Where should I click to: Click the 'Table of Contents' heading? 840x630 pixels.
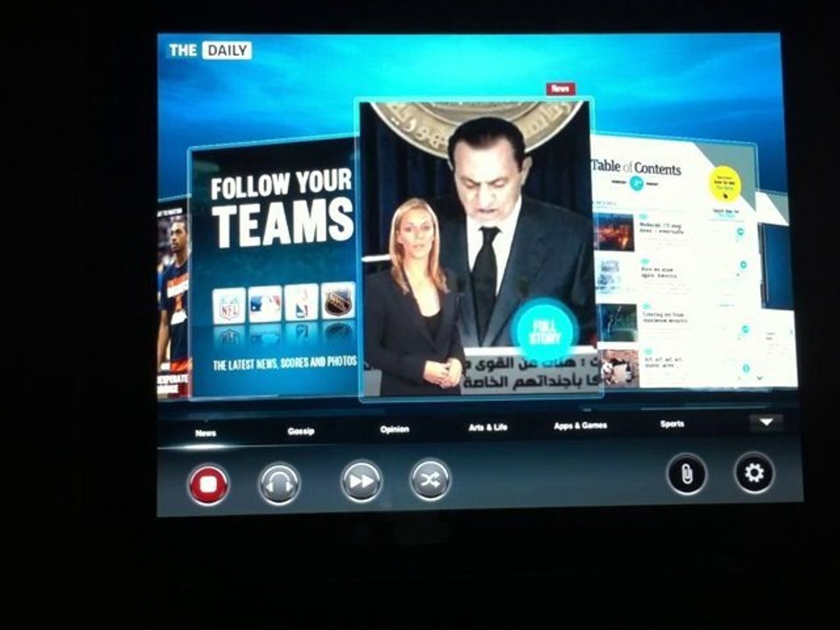(636, 168)
